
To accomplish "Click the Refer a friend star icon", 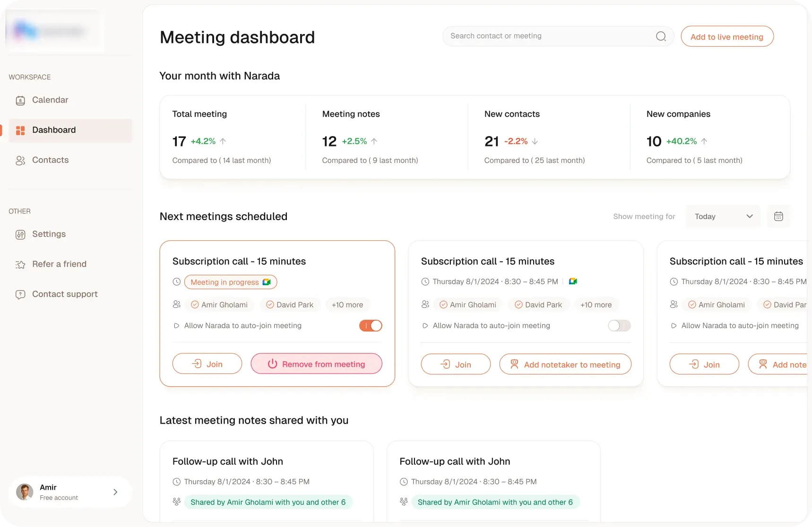I will tap(20, 264).
